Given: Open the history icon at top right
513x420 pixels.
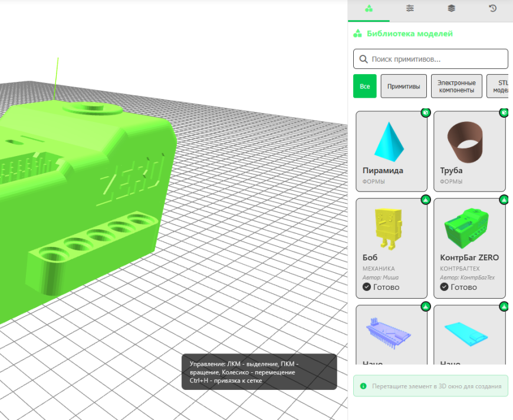Looking at the screenshot, I should pos(493,8).
